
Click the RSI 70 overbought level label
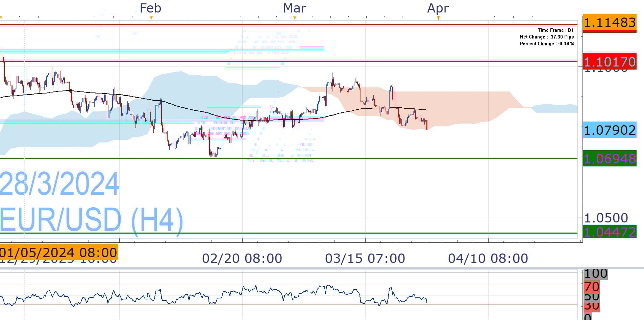tap(591, 287)
